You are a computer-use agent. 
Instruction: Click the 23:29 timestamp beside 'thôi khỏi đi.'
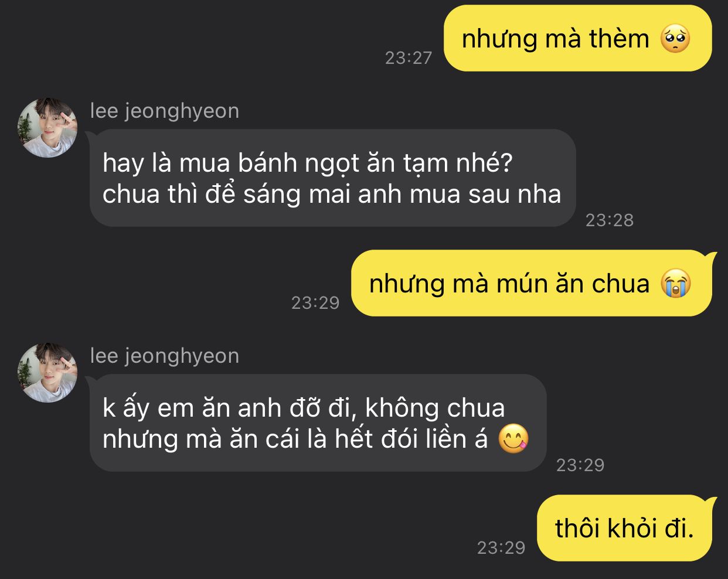(501, 547)
